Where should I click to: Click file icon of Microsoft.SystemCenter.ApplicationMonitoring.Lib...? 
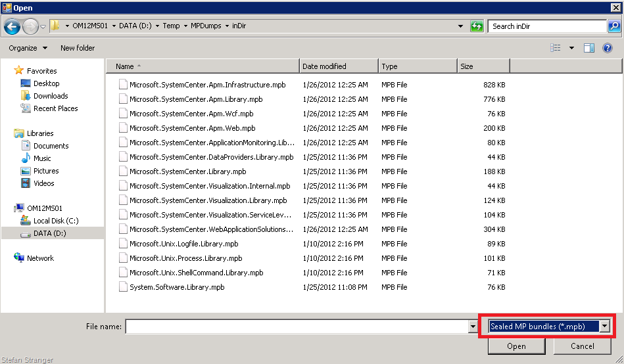tap(123, 142)
